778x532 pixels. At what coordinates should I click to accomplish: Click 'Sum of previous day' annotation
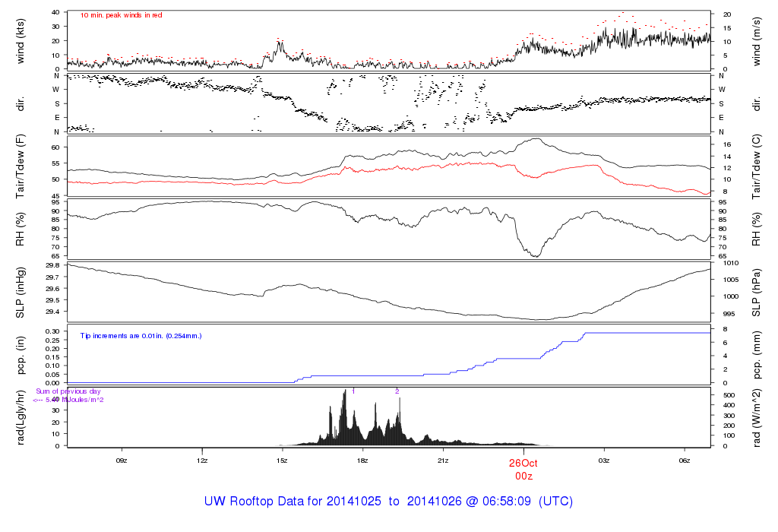coord(68,391)
